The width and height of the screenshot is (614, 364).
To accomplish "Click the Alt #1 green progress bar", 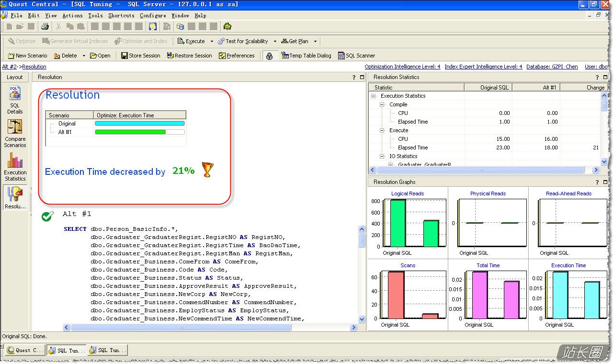I will [x=130, y=132].
